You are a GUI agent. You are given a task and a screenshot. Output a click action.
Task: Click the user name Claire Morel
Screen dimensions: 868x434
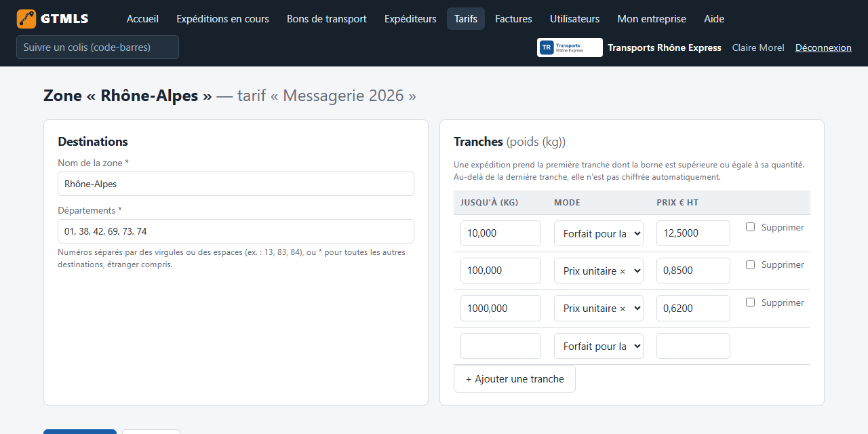(x=758, y=47)
